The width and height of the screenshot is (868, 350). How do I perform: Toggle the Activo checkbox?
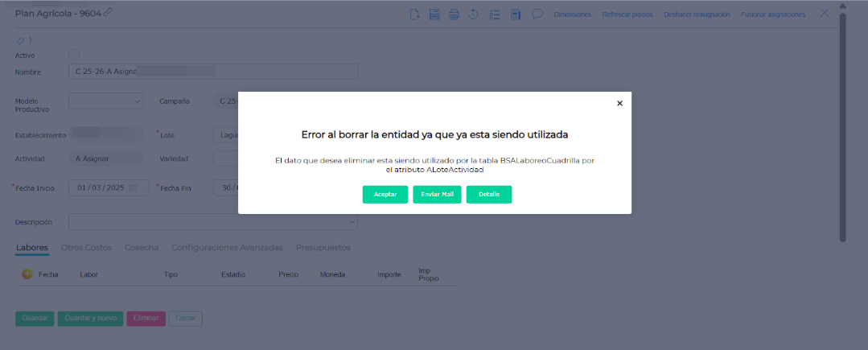coord(74,55)
